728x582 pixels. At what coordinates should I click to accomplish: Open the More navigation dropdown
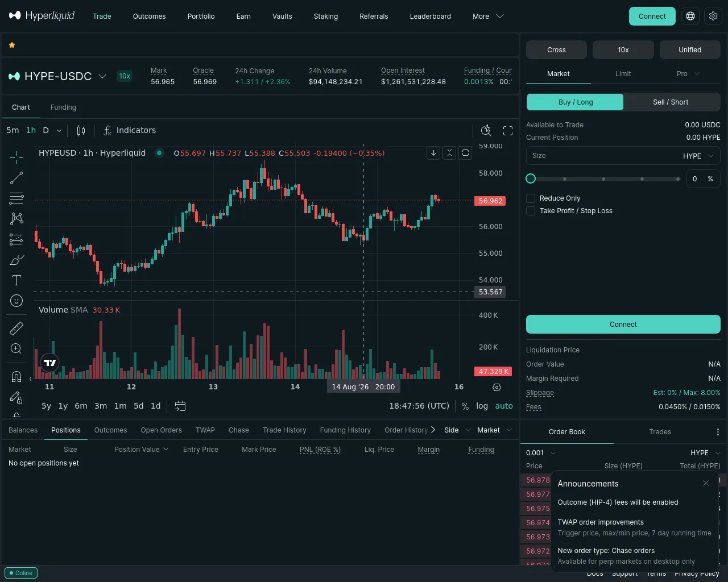coord(488,16)
